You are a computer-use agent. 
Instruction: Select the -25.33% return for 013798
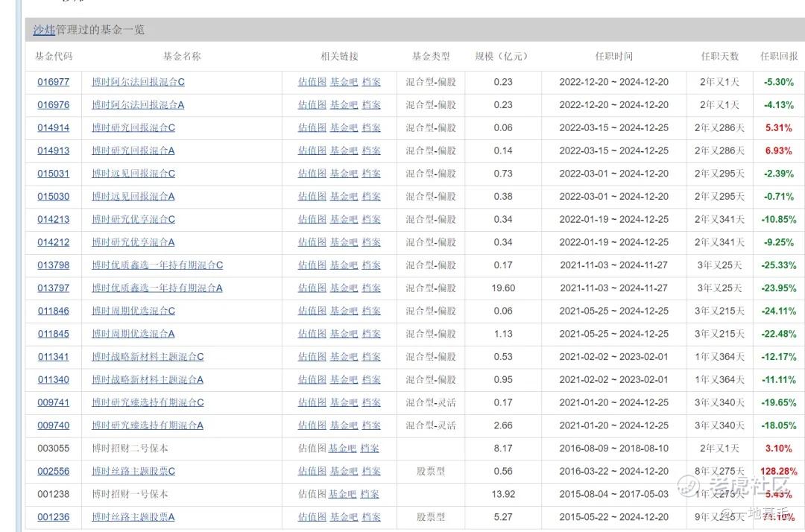click(779, 265)
